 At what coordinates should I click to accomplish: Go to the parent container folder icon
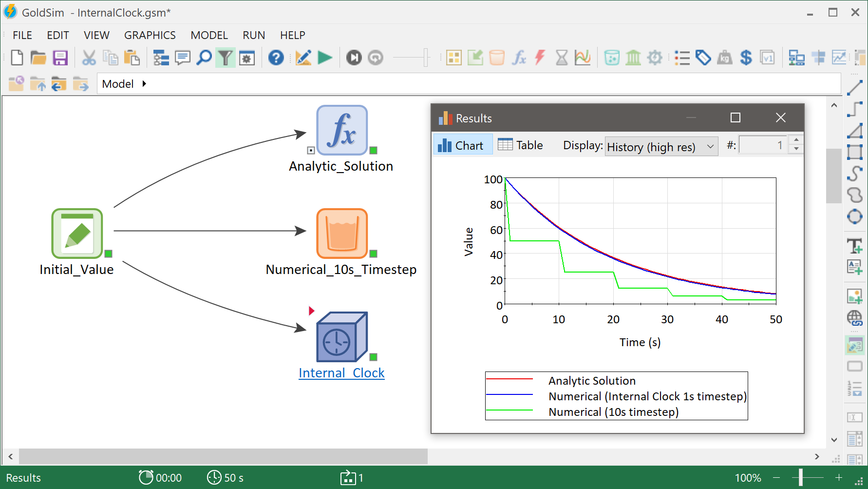point(38,84)
